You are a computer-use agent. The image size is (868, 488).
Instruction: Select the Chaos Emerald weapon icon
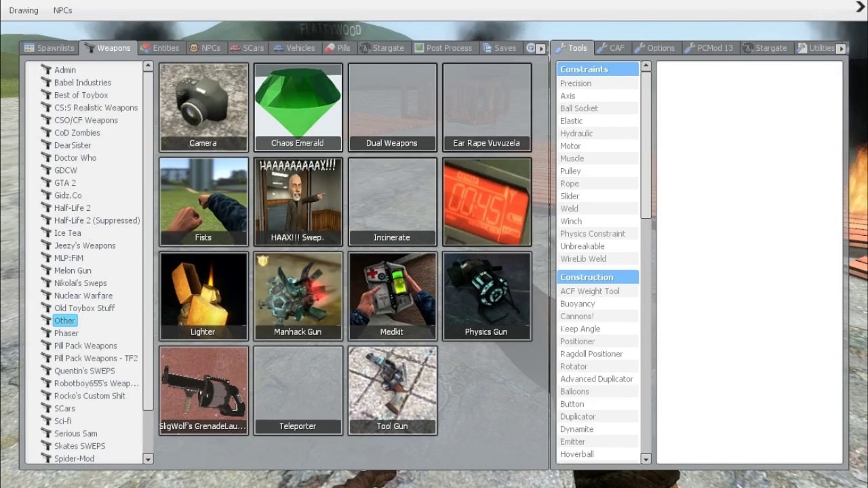click(x=298, y=107)
